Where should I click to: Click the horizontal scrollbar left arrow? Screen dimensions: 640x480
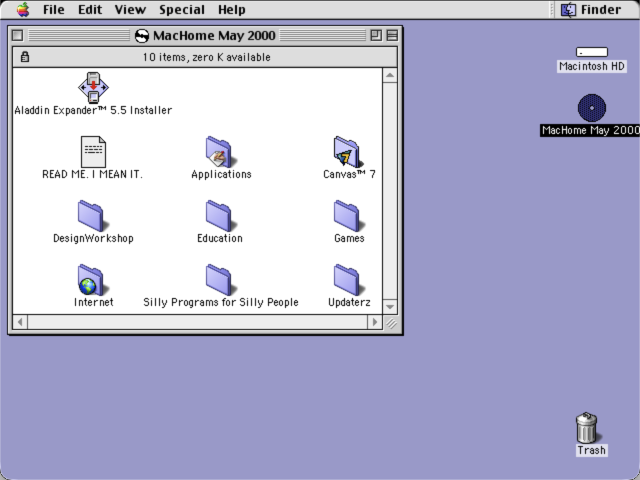[x=20, y=322]
